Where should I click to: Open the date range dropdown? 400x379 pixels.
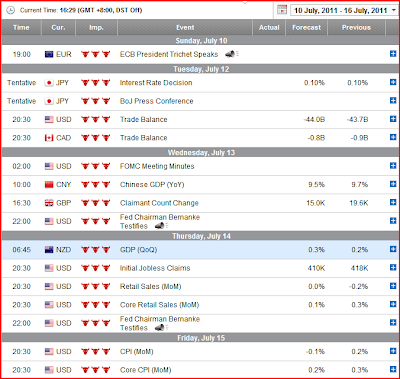pyautogui.click(x=345, y=10)
